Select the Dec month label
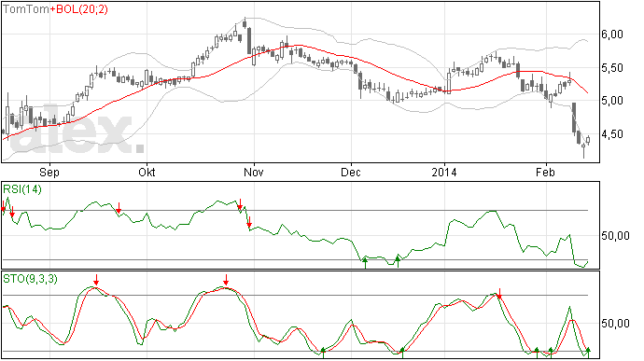 click(x=351, y=172)
